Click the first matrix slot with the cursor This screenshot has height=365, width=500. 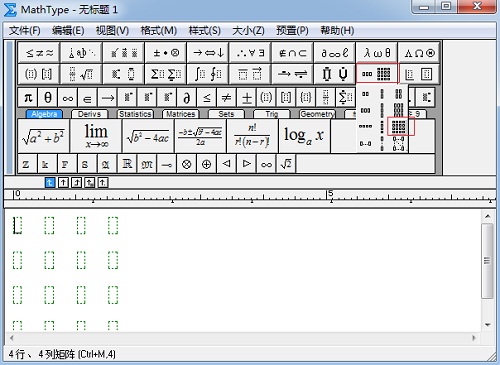[17, 225]
